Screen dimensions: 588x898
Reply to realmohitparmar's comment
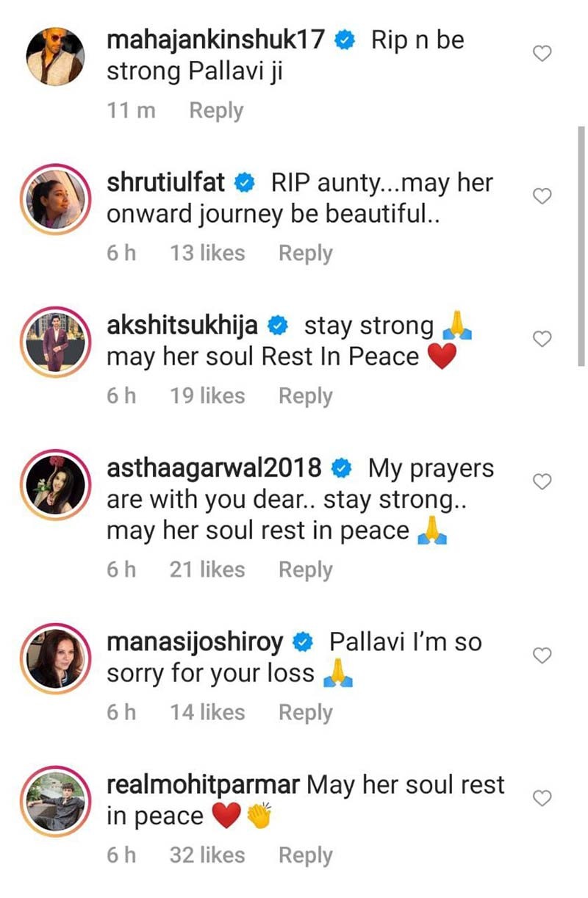tap(305, 855)
